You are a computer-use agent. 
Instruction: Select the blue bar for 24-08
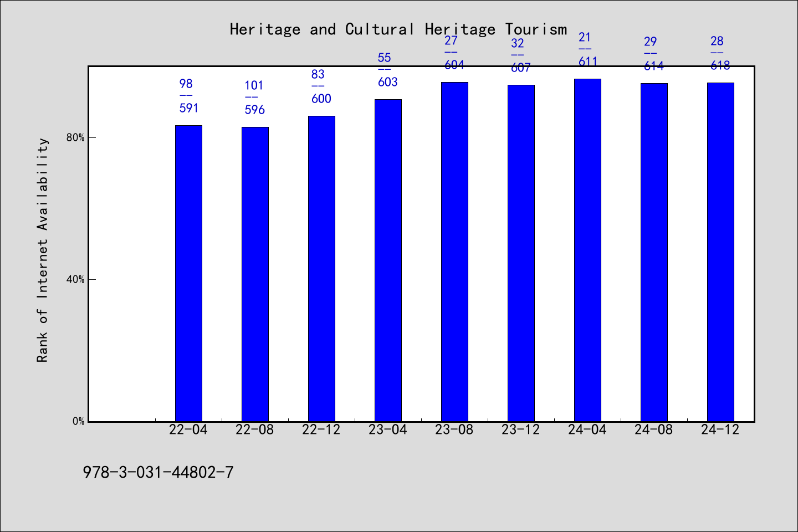click(x=654, y=252)
